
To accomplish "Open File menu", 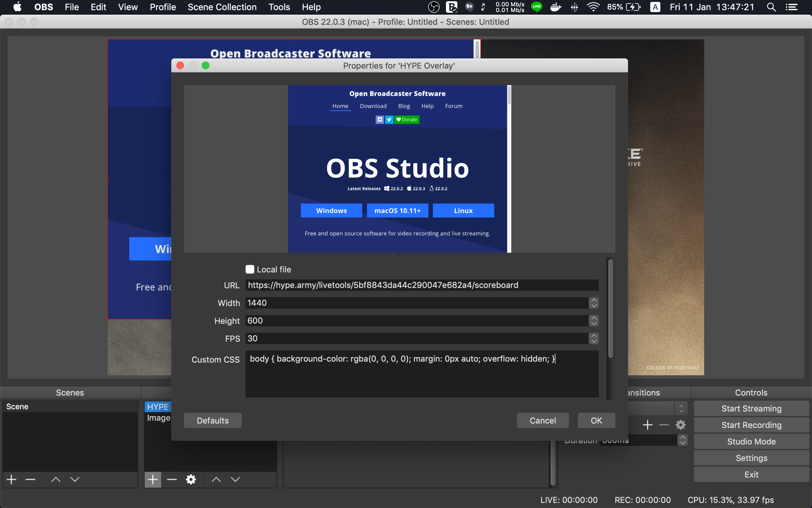I will 72,7.
